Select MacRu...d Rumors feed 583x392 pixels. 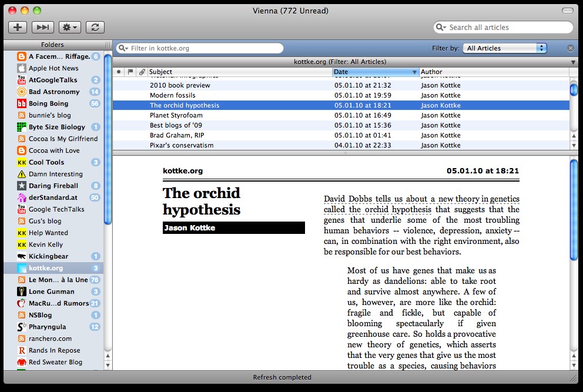coord(53,303)
